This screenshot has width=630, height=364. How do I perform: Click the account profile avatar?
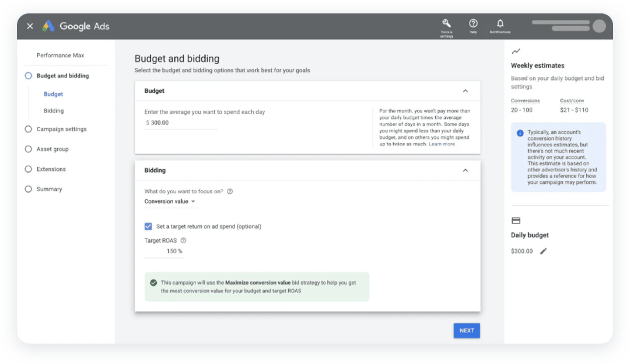[x=598, y=26]
